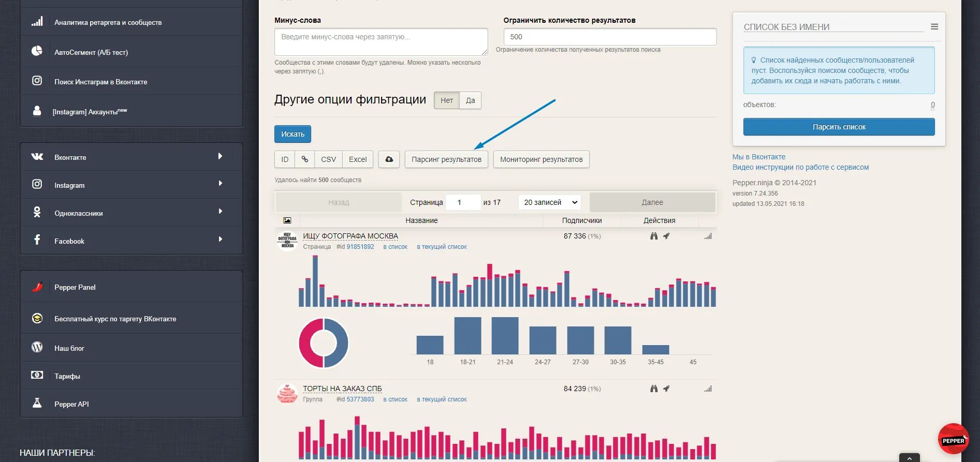Image resolution: width=980 pixels, height=462 pixels.
Task: Expand the Одноклассники sidebar section
Action: [220, 212]
